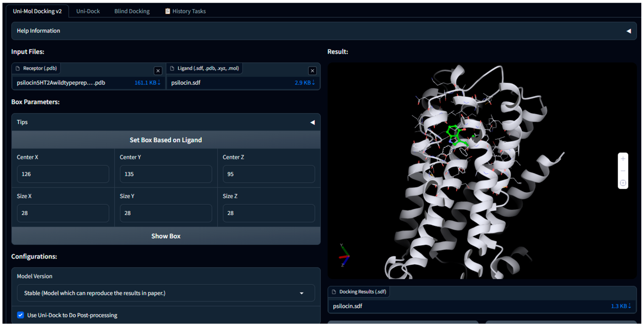Collapse the Tips section arrow
The height and width of the screenshot is (327, 644).
(312, 122)
